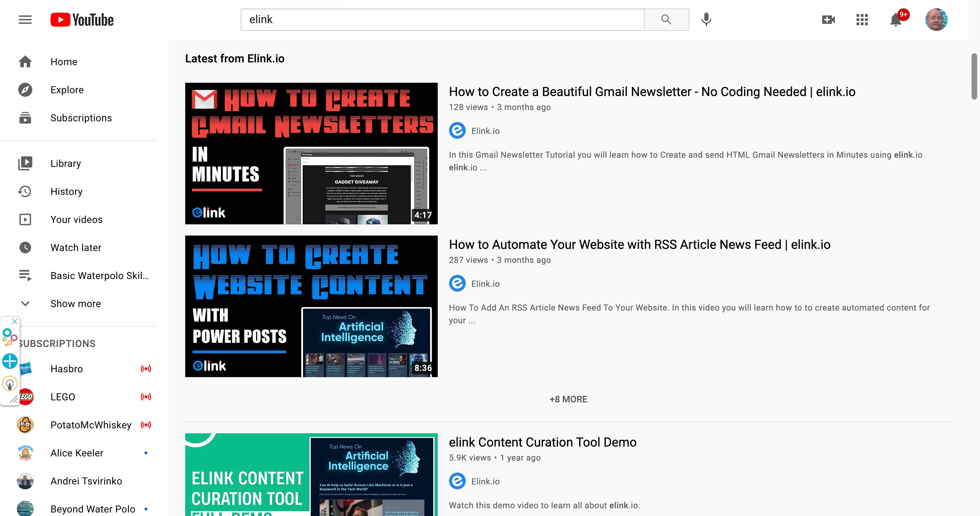Click the lightbulb widget icon

[x=9, y=384]
